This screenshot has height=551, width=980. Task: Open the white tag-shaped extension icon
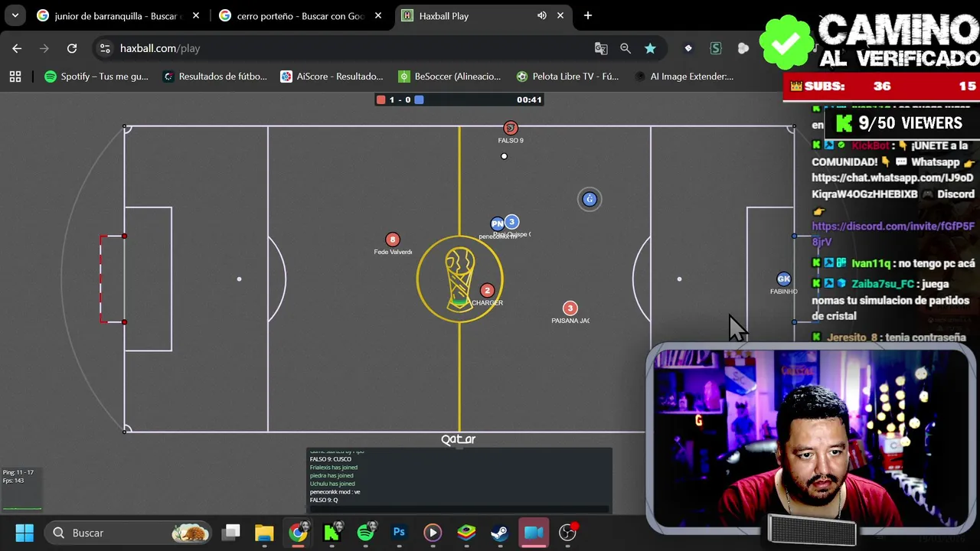(688, 48)
